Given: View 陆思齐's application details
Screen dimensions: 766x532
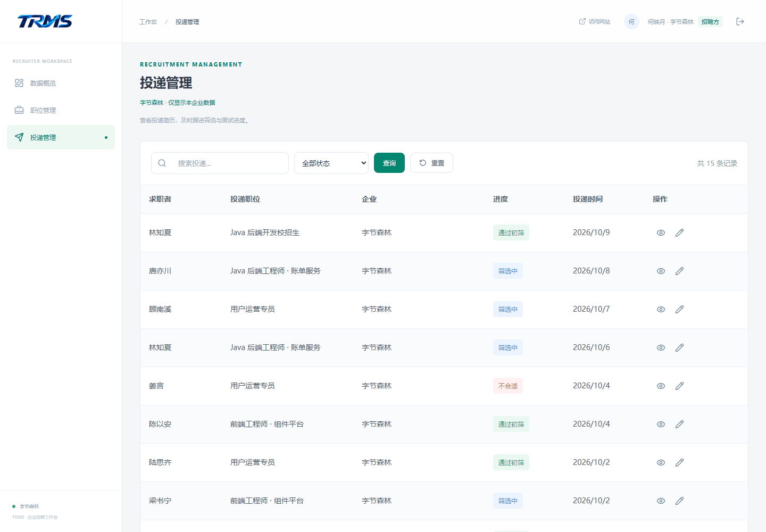Looking at the screenshot, I should coord(661,462).
